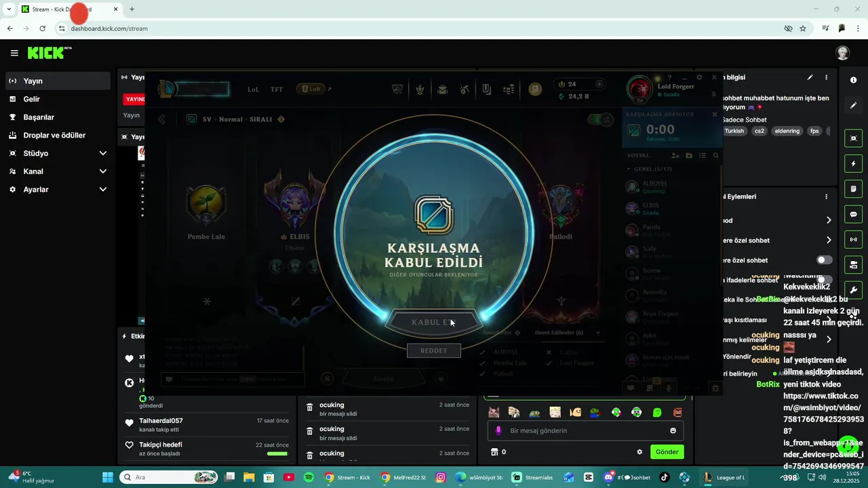The width and height of the screenshot is (868, 488).
Task: Click Takipçi hedefi progress bar
Action: tap(277, 453)
